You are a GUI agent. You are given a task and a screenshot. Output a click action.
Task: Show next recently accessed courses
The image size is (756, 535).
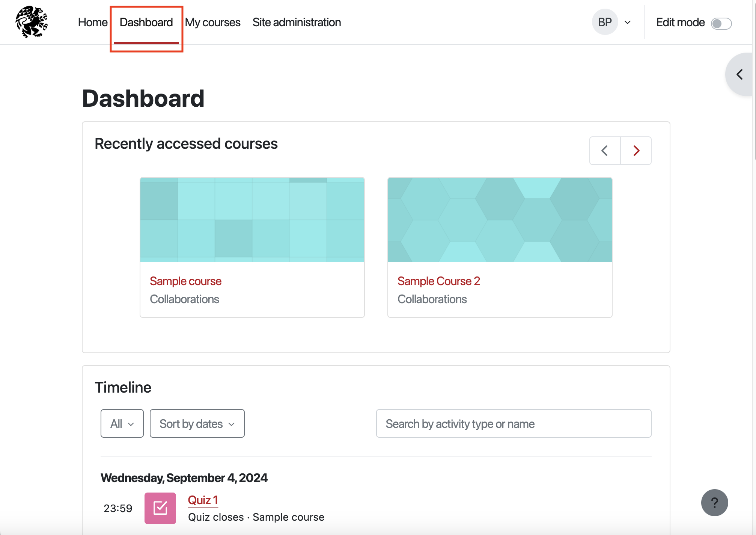point(636,151)
